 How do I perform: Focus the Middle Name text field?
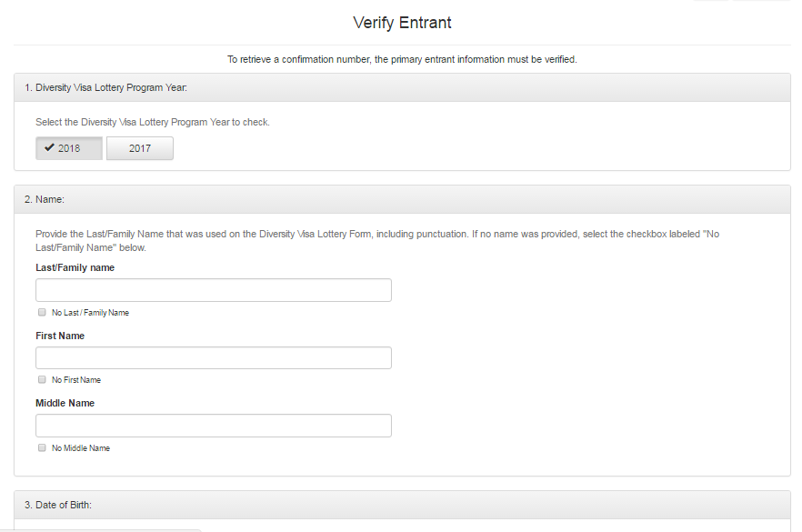point(214,426)
